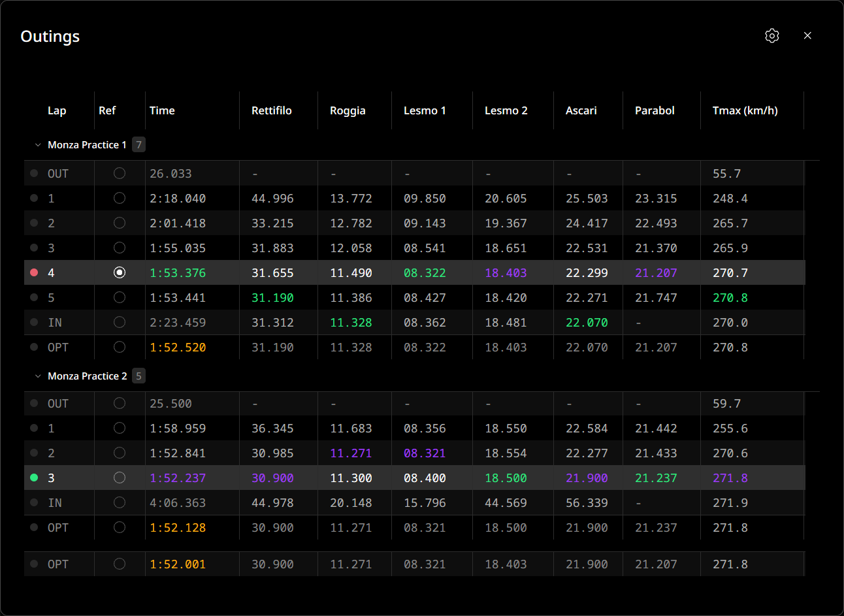This screenshot has width=844, height=616.
Task: Select Ref radio for lap 4:06.363
Action: pyautogui.click(x=120, y=502)
